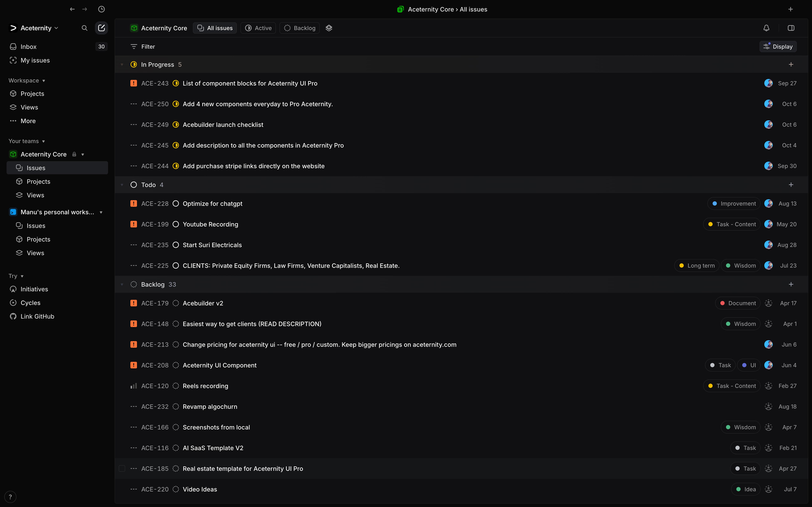Collapse the In Progress group
This screenshot has width=812, height=507.
pos(122,65)
